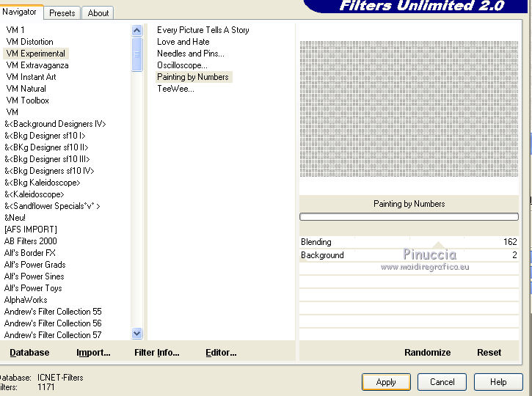532x396 pixels.
Task: Click the filter preview thumbnail
Action: [x=409, y=109]
